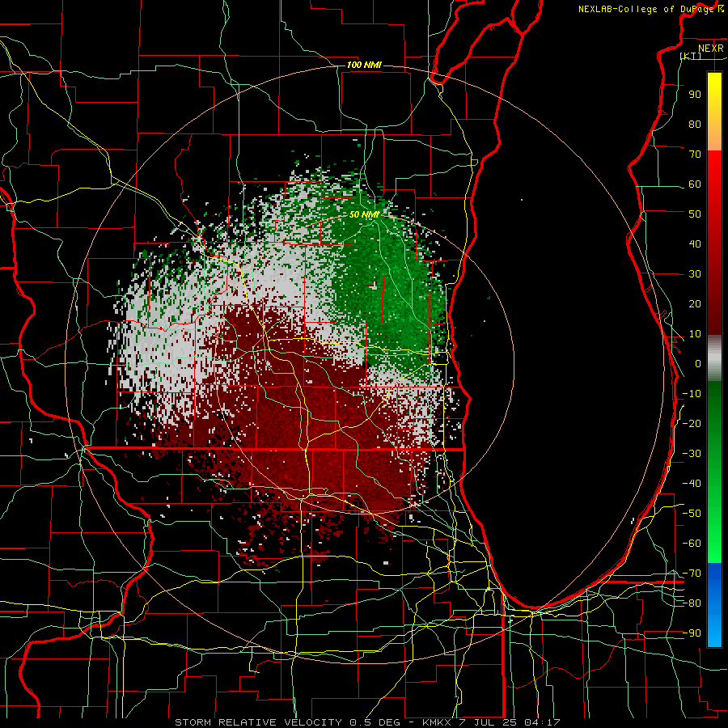Click the positive 90 scale value
Image resolution: width=728 pixels, height=728 pixels.
coord(695,95)
